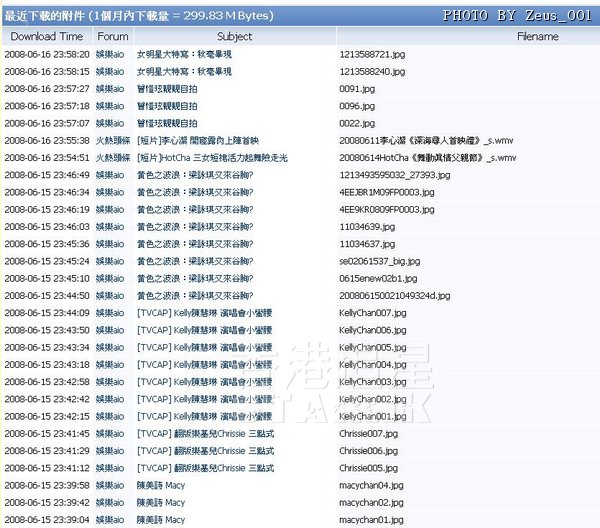This screenshot has width=600, height=528.
Task: Open the file 11034639.jpg
Action: pyautogui.click(x=366, y=227)
